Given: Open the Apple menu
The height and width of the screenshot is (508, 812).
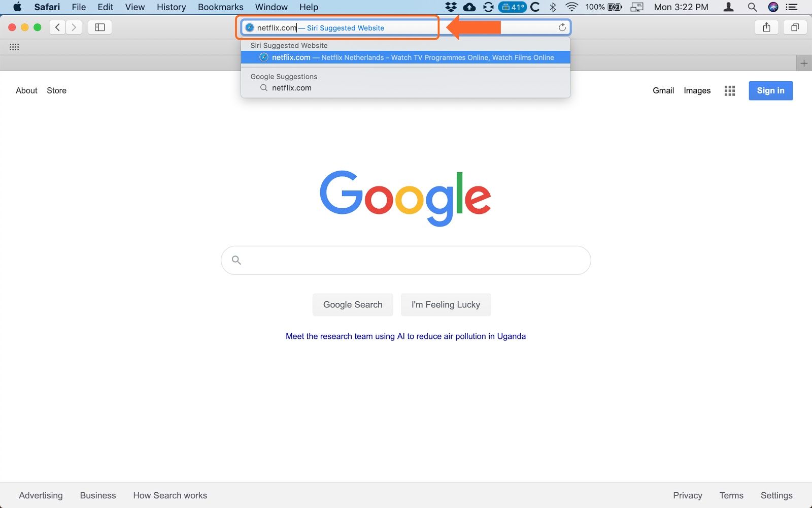Looking at the screenshot, I should click(x=17, y=7).
